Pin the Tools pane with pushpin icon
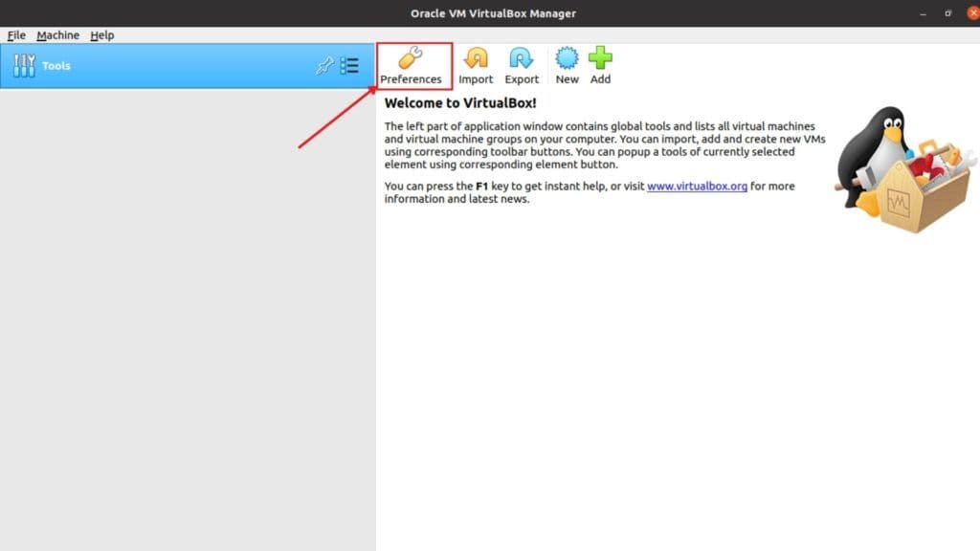Image resolution: width=980 pixels, height=551 pixels. pyautogui.click(x=324, y=66)
